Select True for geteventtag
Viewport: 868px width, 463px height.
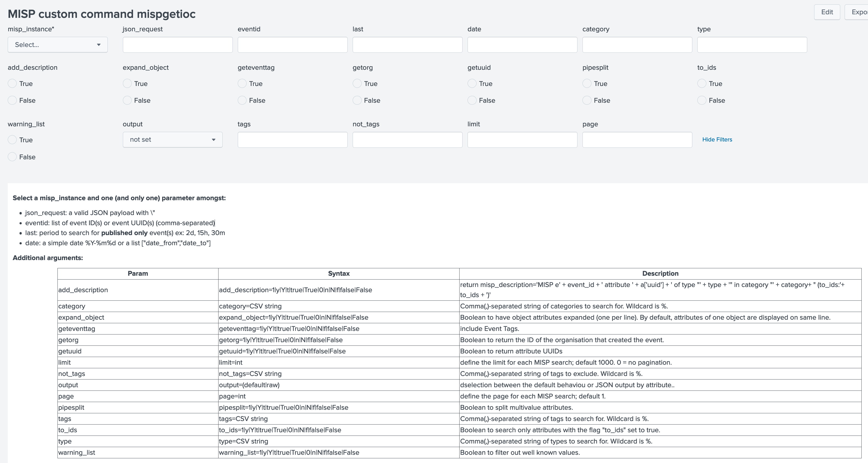coord(242,83)
